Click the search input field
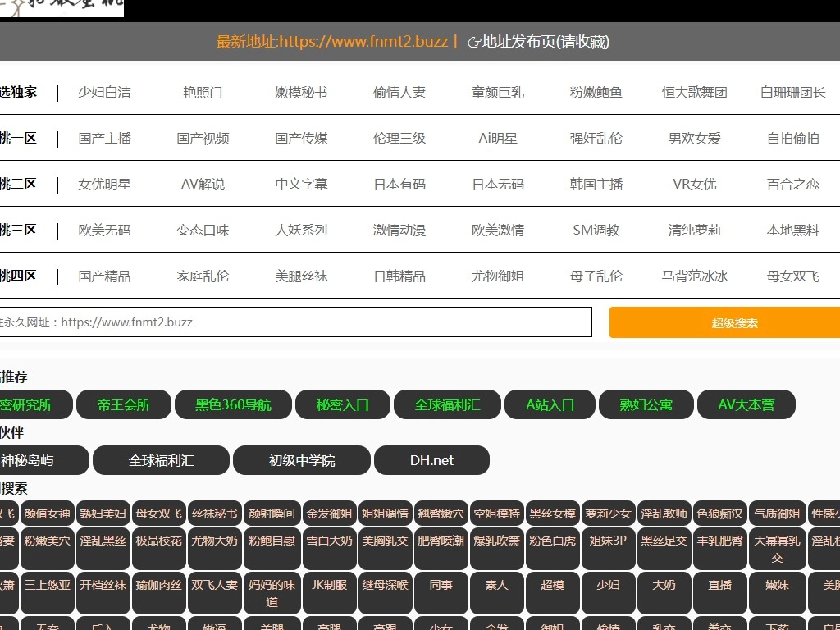840x630 pixels. click(x=295, y=322)
